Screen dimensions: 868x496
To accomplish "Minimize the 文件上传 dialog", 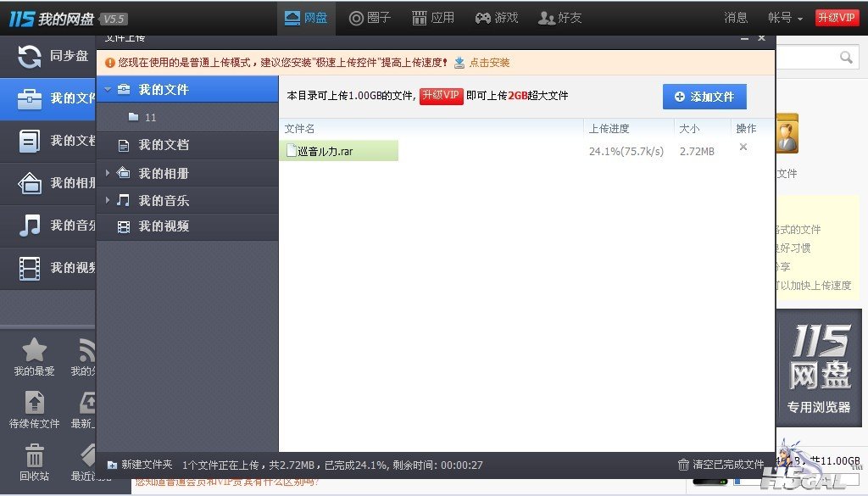I will tap(744, 38).
